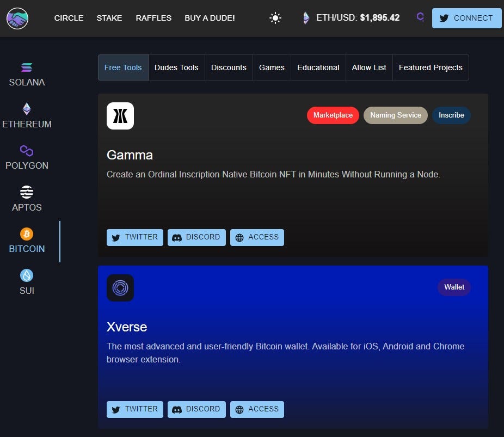Click the POLYGON sidebar label
This screenshot has height=437, width=504.
pos(27,165)
